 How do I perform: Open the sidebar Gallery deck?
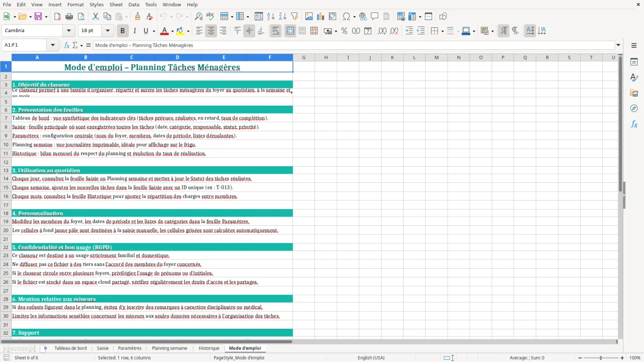point(634,93)
